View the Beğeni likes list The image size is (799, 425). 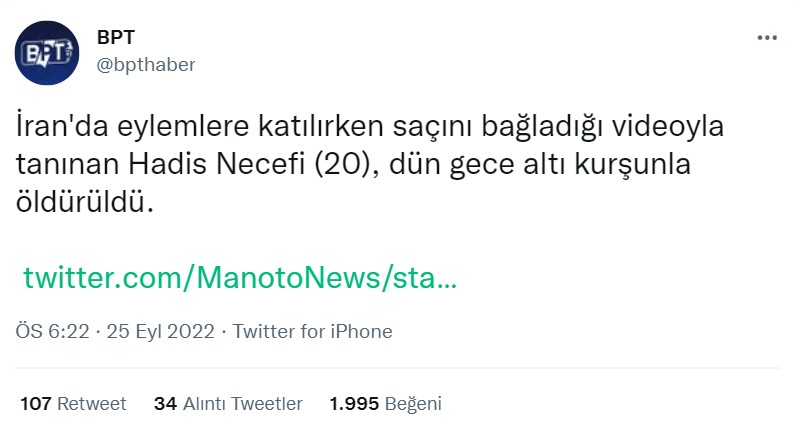[x=413, y=404]
